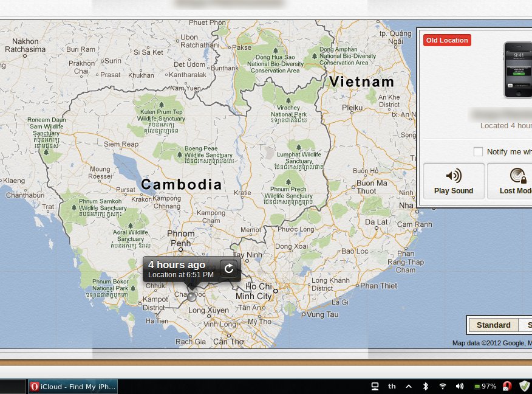Viewport: 532px width, 394px height.
Task: Click the 'Located 4 hours' status text
Action: pos(506,126)
